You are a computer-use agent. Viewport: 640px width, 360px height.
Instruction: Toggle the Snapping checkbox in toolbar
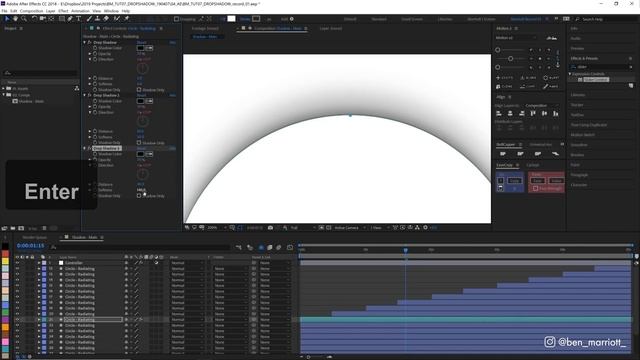click(x=176, y=19)
